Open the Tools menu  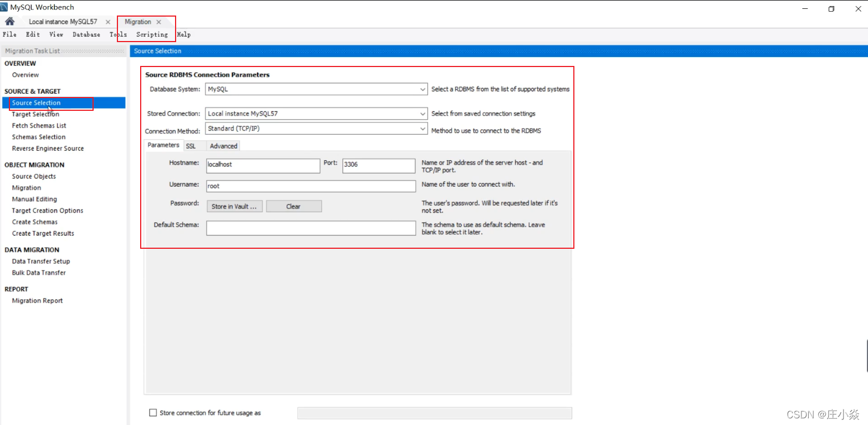click(118, 34)
